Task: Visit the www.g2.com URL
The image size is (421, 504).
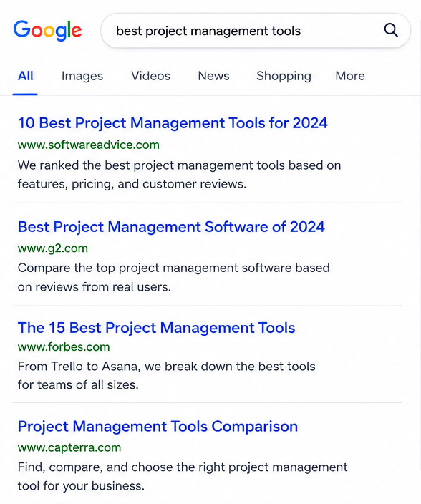Action: (x=53, y=248)
